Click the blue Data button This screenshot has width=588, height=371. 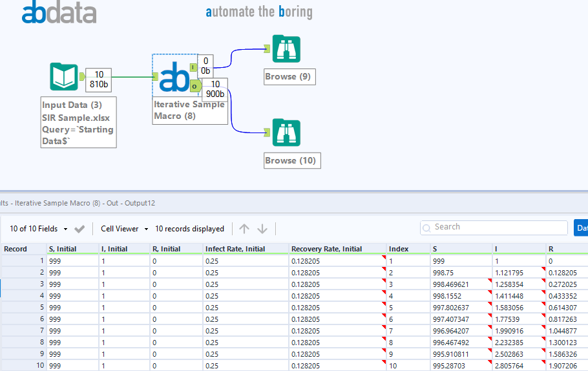(581, 228)
